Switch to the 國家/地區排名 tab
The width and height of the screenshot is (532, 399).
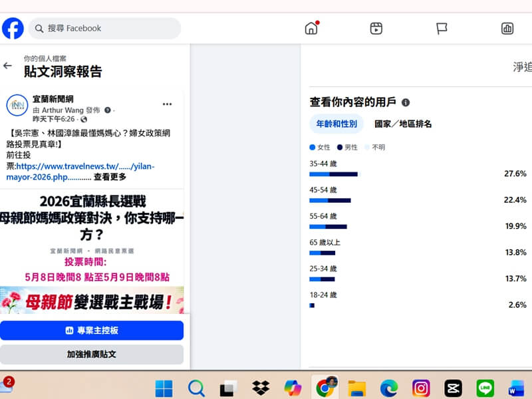pos(403,124)
